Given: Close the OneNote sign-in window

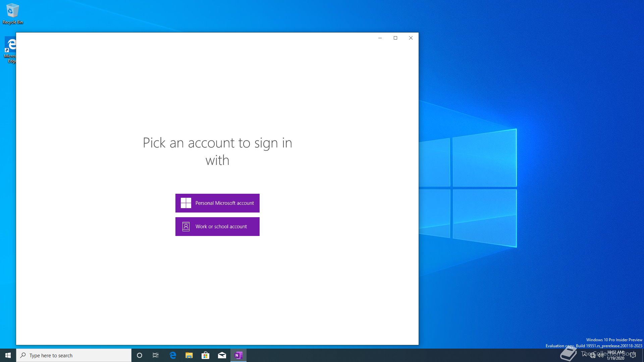Looking at the screenshot, I should click(411, 38).
